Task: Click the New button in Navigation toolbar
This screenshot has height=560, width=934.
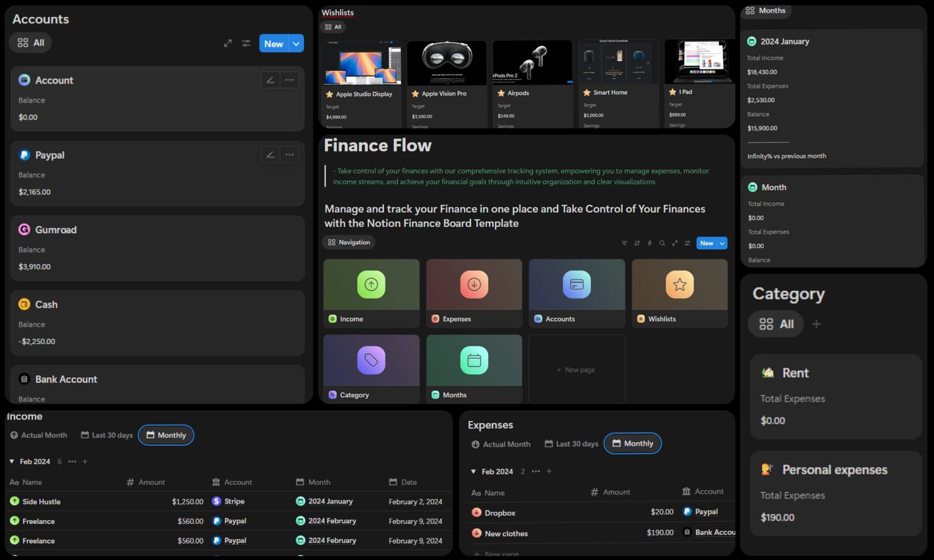Action: pyautogui.click(x=707, y=243)
